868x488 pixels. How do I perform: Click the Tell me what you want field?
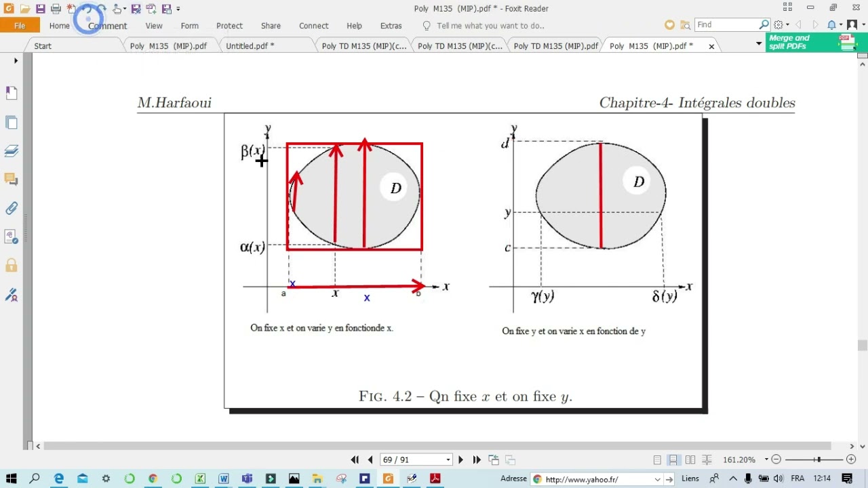tap(490, 26)
